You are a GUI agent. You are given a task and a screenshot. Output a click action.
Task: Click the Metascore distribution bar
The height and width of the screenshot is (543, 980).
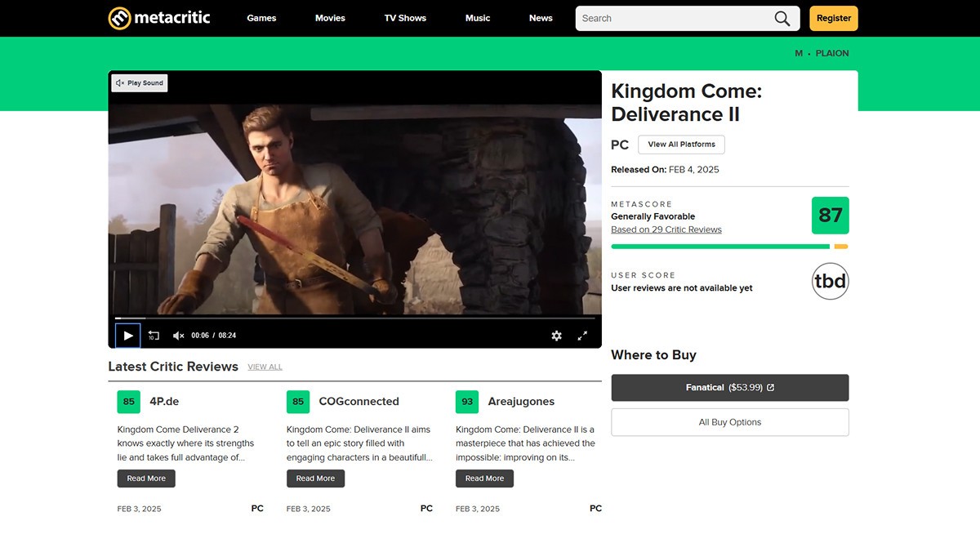(x=729, y=247)
